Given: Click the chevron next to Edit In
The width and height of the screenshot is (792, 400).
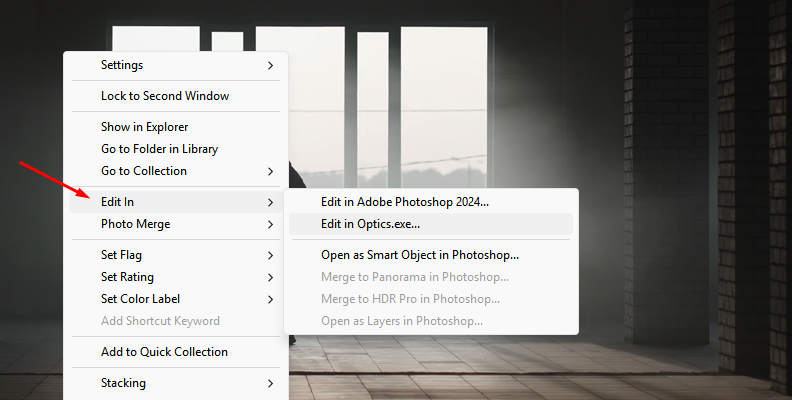Looking at the screenshot, I should (x=271, y=203).
